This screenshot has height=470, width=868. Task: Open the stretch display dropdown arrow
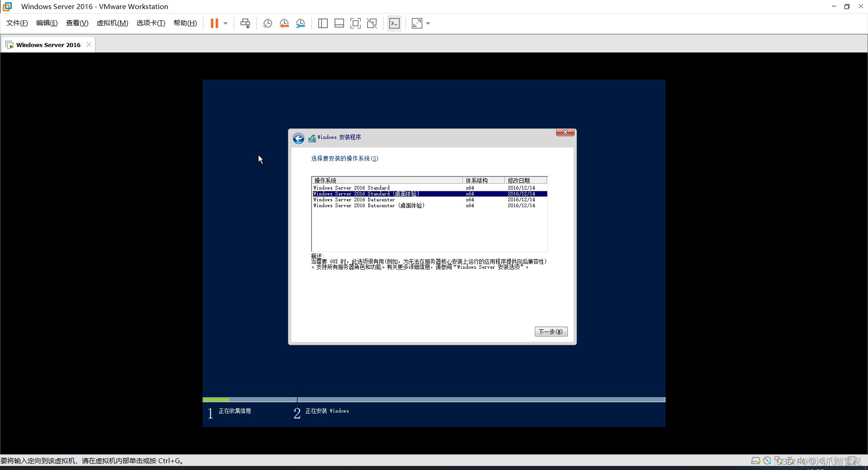(x=428, y=24)
